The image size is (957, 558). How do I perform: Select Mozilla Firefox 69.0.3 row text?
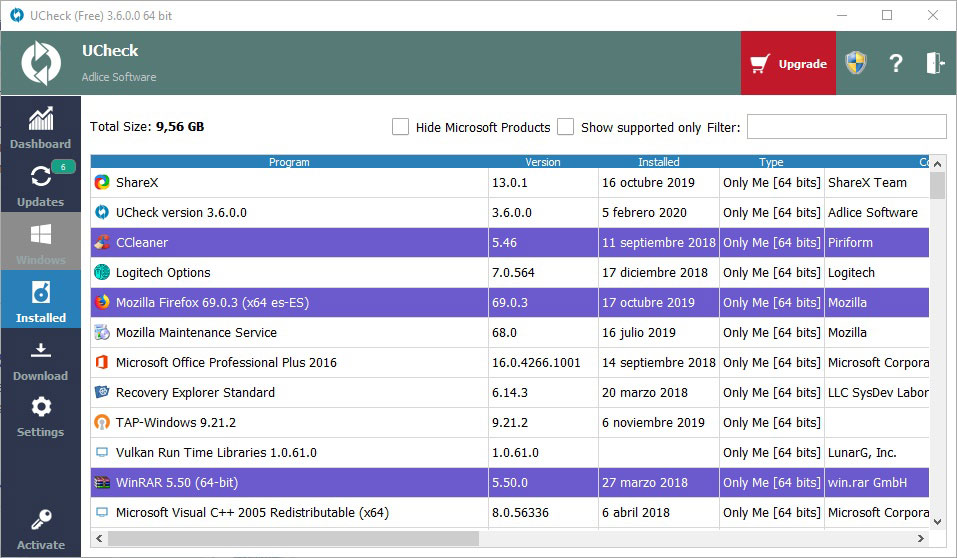[212, 302]
